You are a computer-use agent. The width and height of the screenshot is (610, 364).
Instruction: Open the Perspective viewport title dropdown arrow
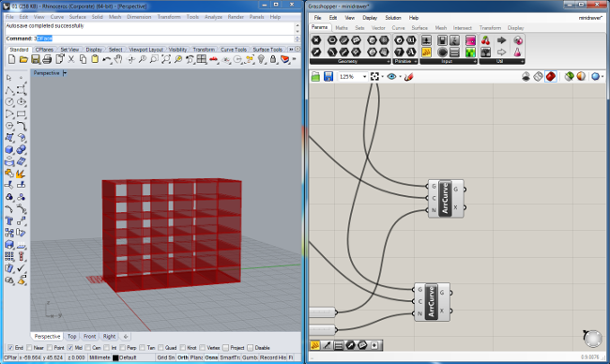click(65, 73)
